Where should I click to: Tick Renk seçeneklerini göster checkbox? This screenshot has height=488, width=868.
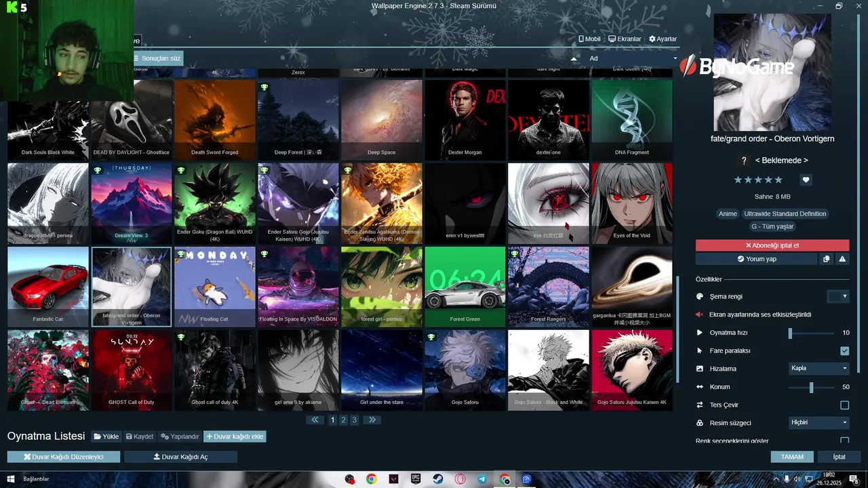click(844, 441)
